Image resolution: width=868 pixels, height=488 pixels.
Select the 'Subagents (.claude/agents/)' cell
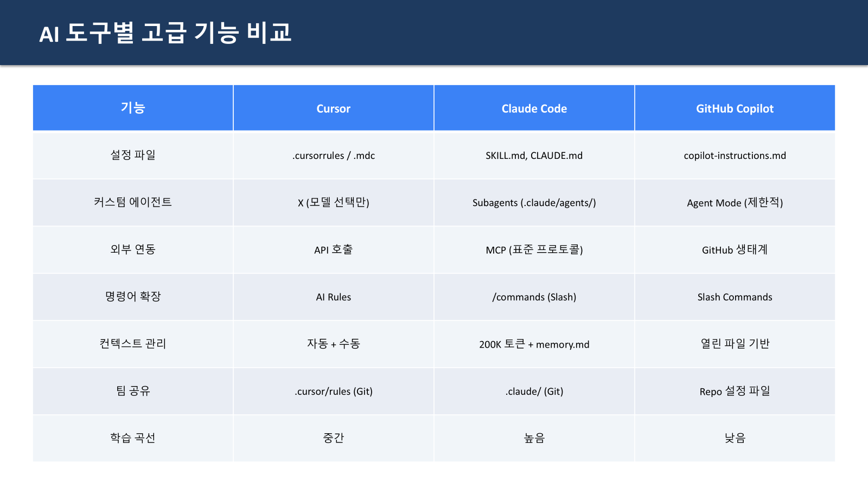pos(534,202)
